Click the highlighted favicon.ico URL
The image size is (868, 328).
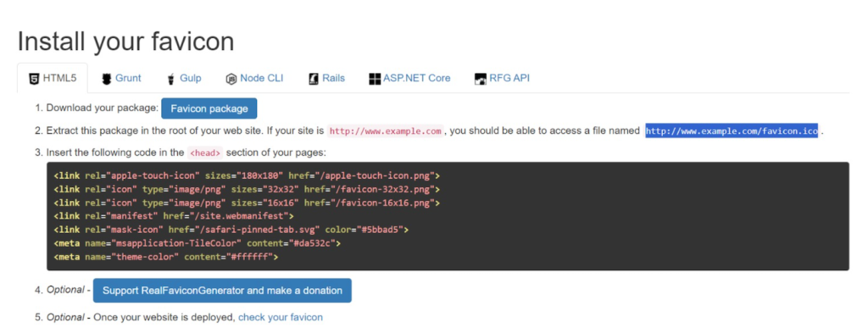click(732, 131)
